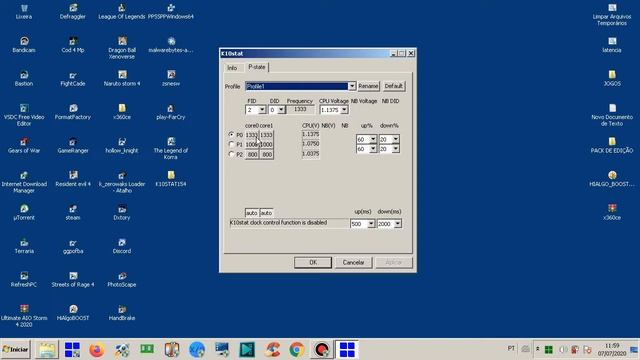Select the Defraggler desktop icon
Viewport: 640px width, 360px height.
point(73,11)
